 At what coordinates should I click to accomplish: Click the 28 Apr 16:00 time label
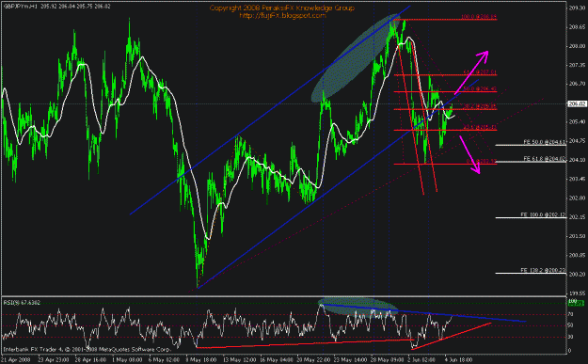click(x=90, y=360)
